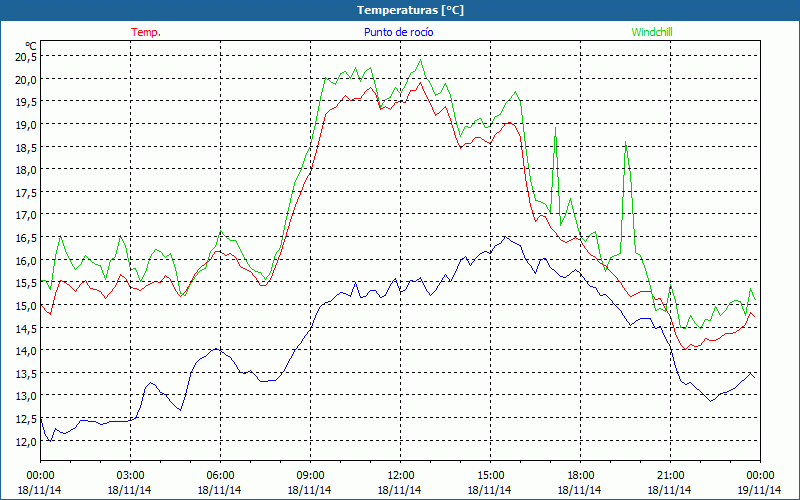This screenshot has height=500, width=800.
Task: Click the 17,0 y-axis value
Action: 26,215
